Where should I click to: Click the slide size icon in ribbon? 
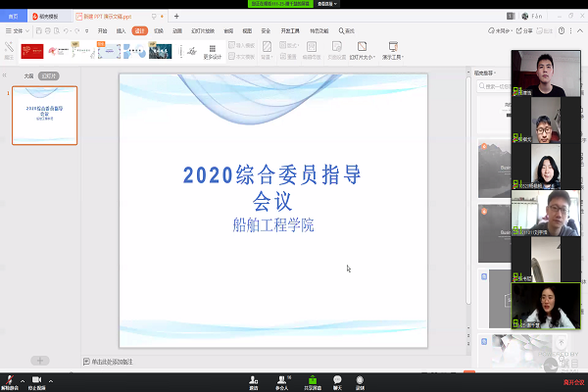click(360, 50)
